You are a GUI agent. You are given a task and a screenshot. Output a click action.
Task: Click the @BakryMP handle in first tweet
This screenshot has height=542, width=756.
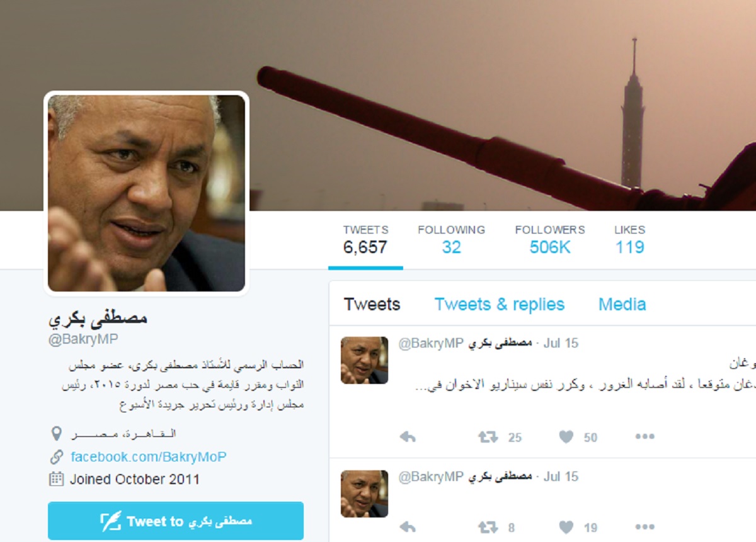tap(430, 343)
